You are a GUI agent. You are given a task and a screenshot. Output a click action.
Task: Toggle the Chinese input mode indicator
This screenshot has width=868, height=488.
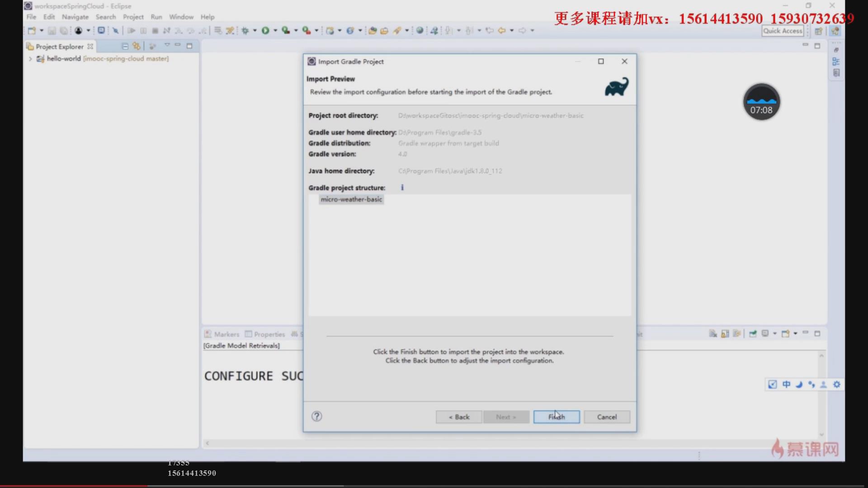[787, 384]
